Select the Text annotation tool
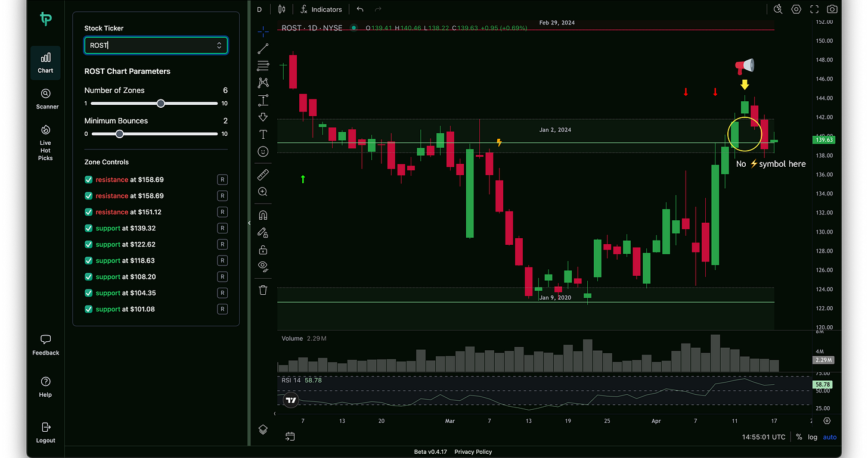 click(263, 135)
